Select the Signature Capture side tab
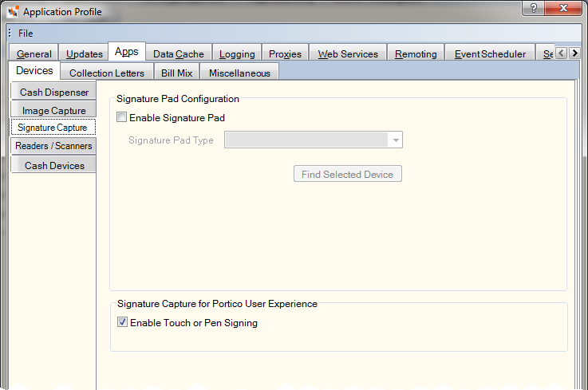 (x=53, y=127)
